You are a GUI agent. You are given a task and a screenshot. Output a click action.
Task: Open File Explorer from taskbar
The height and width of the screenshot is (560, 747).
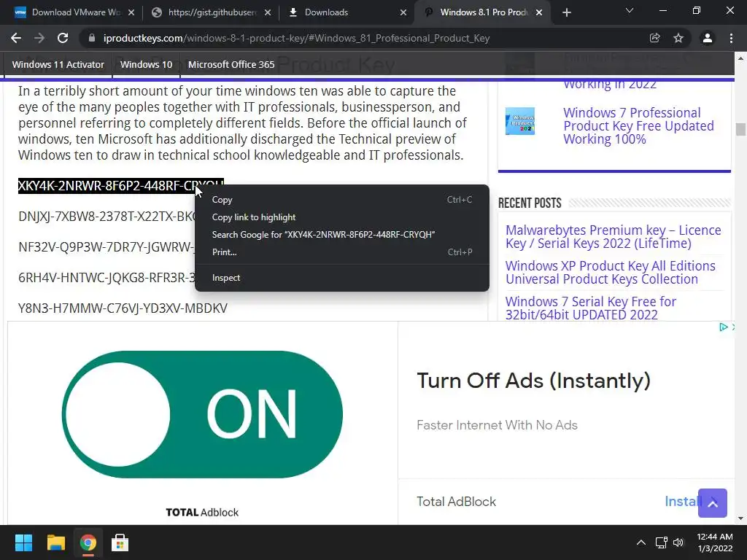55,542
